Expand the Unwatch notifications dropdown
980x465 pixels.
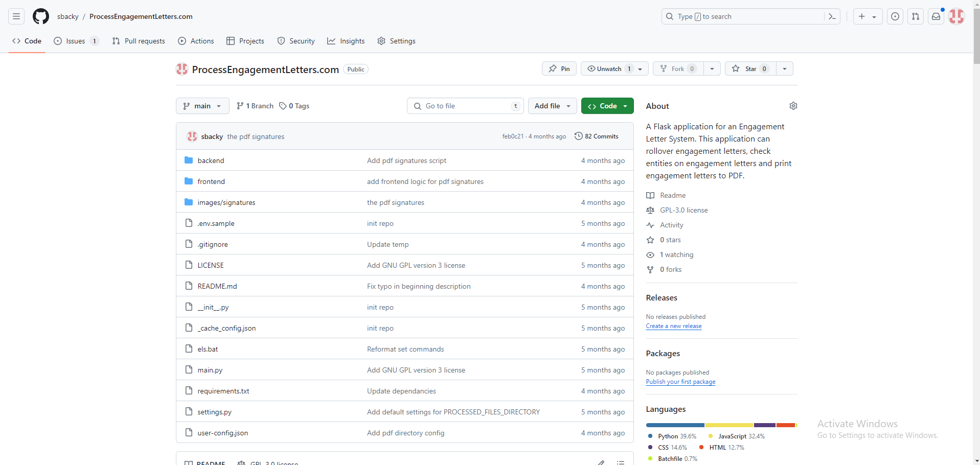614,68
